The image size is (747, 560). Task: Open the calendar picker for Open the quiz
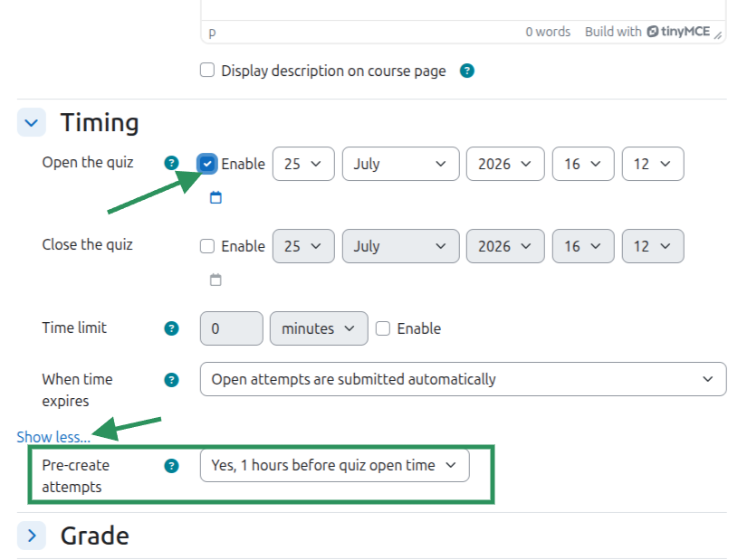click(215, 197)
